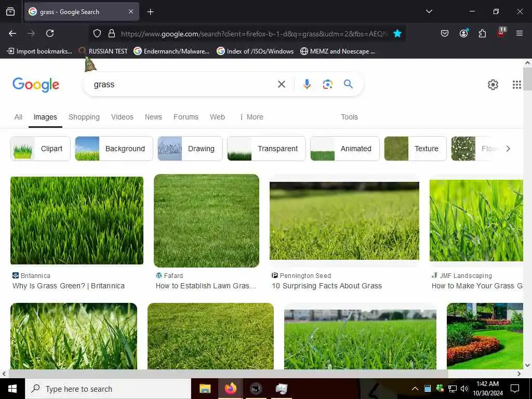Show more filter chips with right chevron

click(x=508, y=149)
